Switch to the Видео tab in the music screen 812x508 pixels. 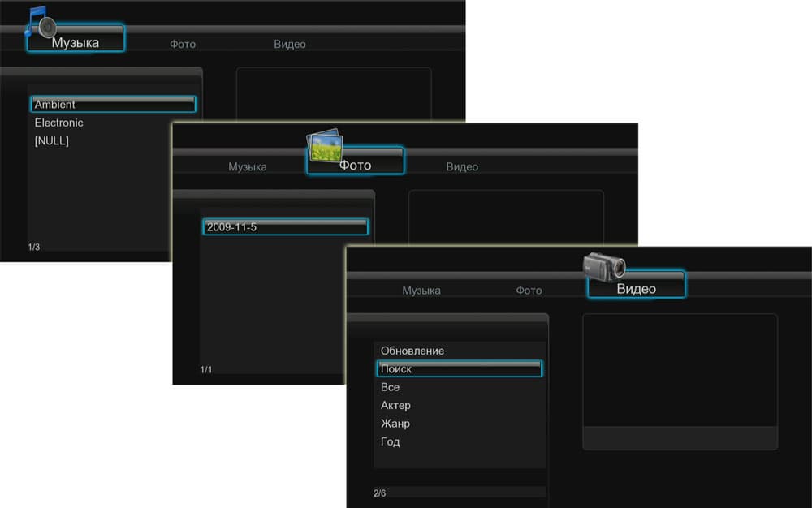[290, 45]
